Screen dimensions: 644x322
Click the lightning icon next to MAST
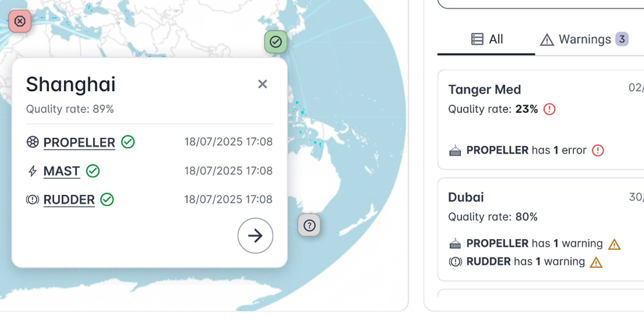point(33,171)
